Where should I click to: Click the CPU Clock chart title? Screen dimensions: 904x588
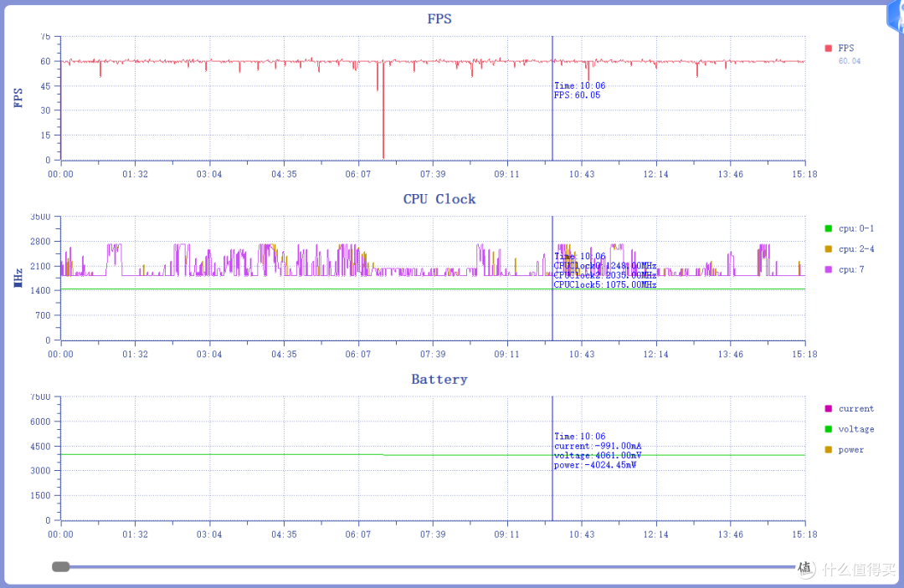click(439, 199)
